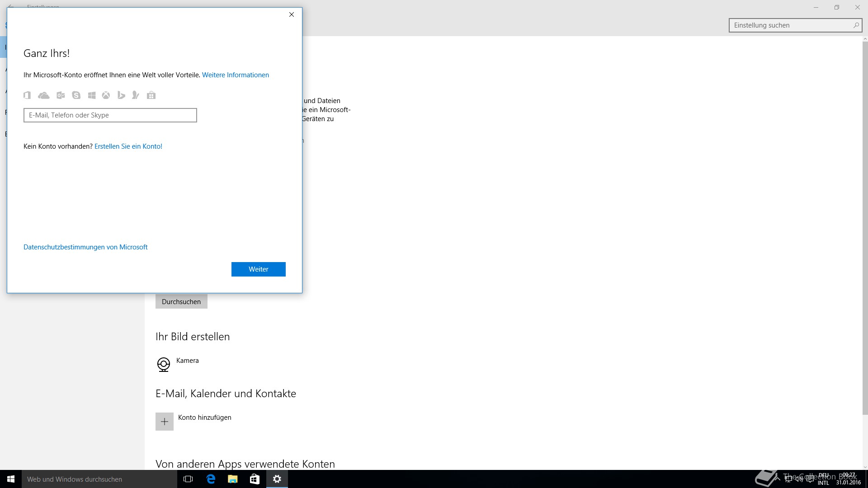
Task: Click the Ganz Ihrs! dialog title
Action: (47, 53)
